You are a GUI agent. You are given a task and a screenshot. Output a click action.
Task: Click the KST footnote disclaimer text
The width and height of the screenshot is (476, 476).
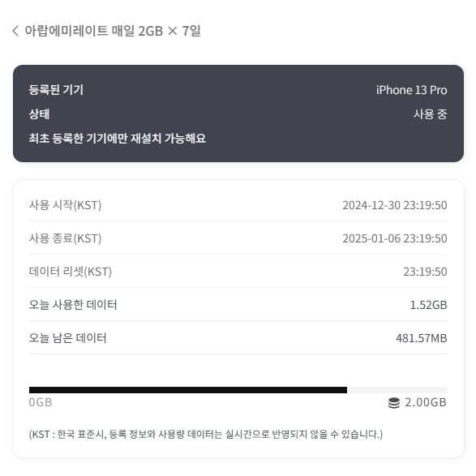[206, 434]
